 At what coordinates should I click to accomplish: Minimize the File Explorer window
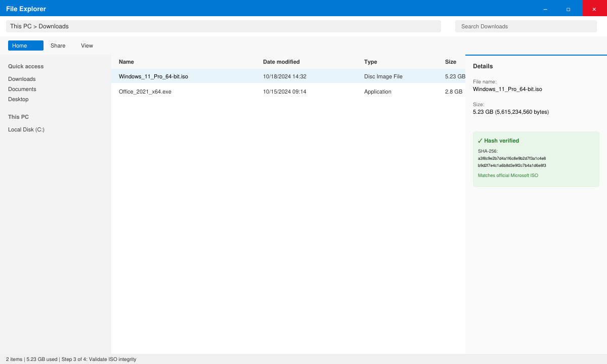pyautogui.click(x=545, y=9)
